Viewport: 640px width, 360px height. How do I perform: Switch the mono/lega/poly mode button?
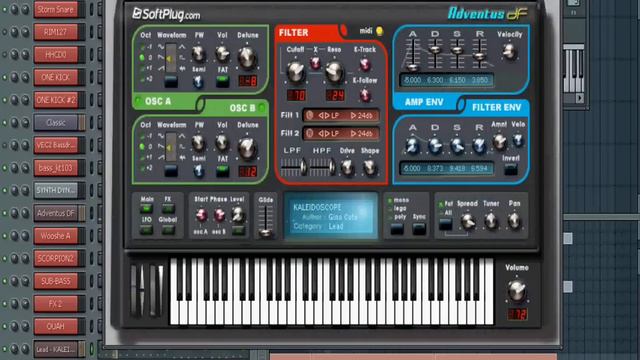(x=397, y=229)
